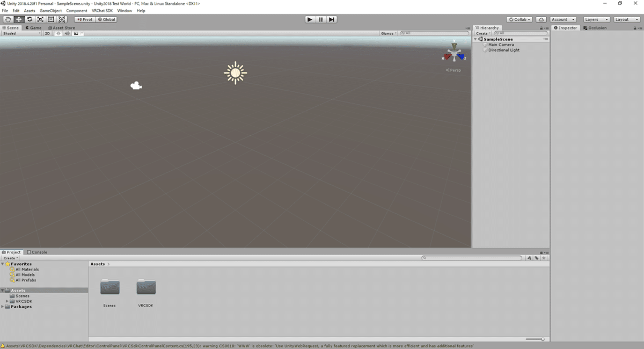This screenshot has width=644, height=349.
Task: Open the Account dropdown
Action: (563, 19)
